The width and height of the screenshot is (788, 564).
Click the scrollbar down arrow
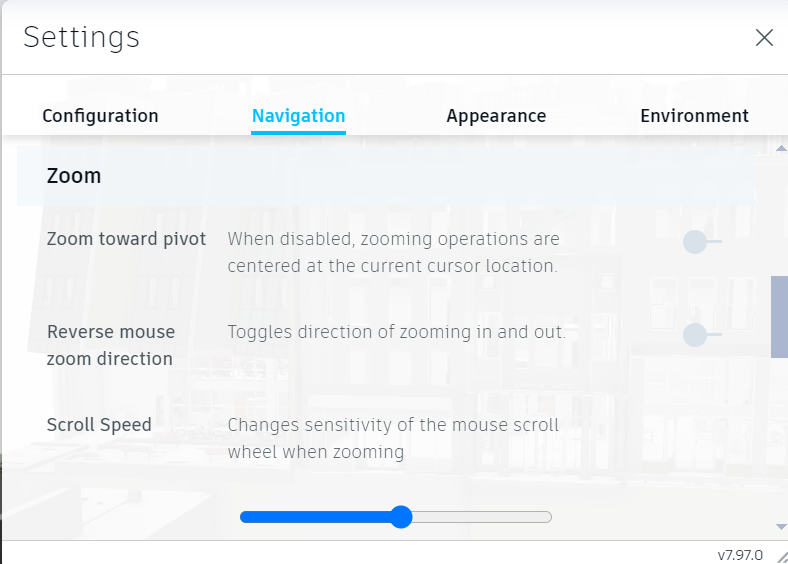(781, 526)
